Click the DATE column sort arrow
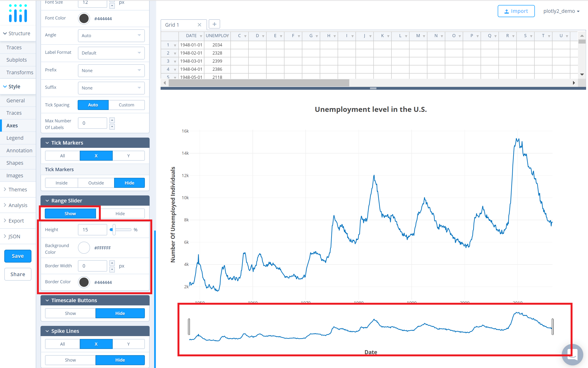This screenshot has height=368, width=588. [201, 36]
